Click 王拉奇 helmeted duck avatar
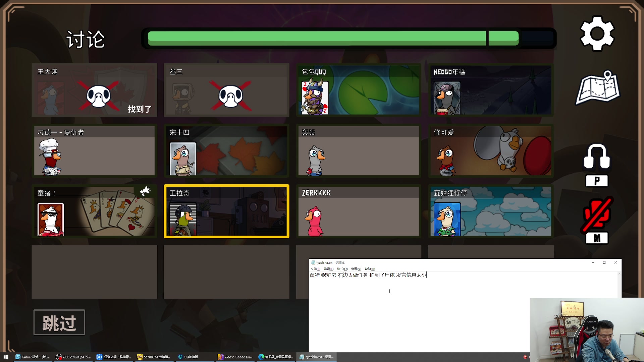The width and height of the screenshot is (644, 362). click(x=183, y=220)
